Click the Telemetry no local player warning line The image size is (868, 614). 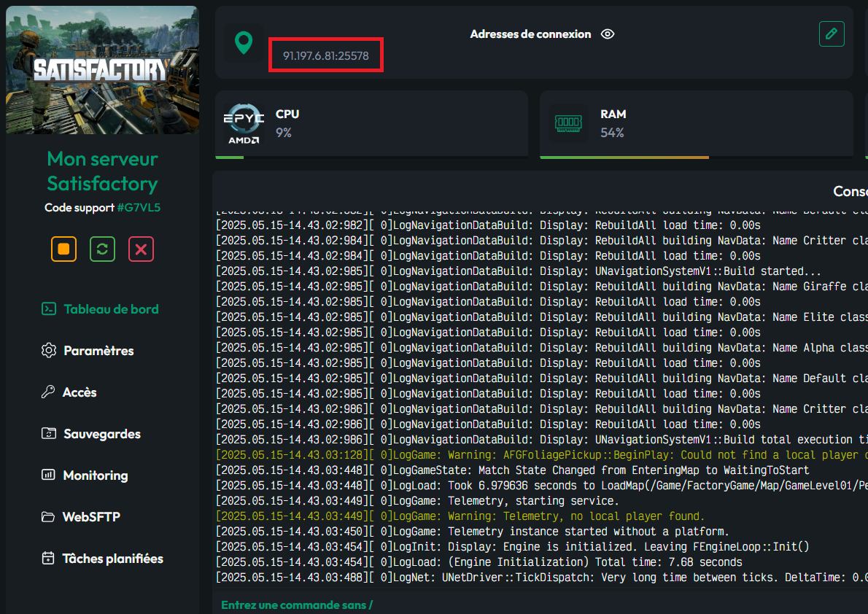460,516
